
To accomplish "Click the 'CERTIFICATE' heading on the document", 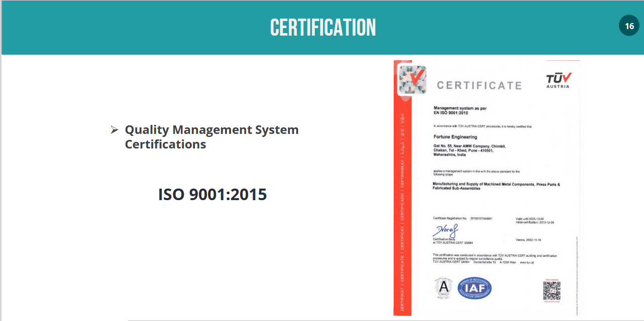I will pyautogui.click(x=479, y=85).
